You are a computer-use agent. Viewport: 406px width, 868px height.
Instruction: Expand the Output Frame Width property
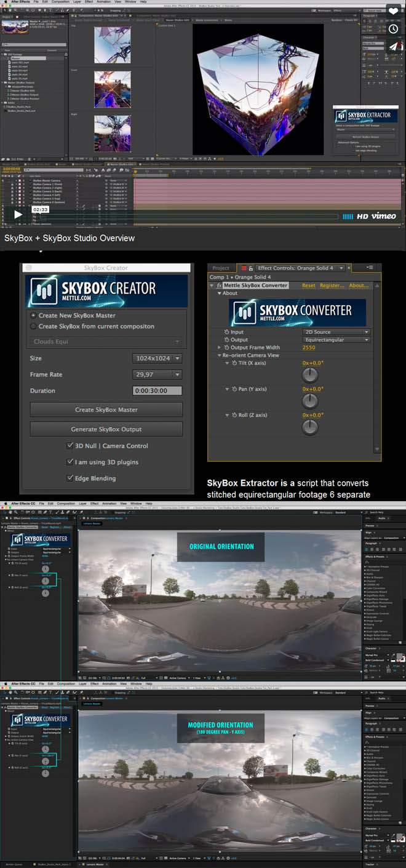(x=220, y=348)
